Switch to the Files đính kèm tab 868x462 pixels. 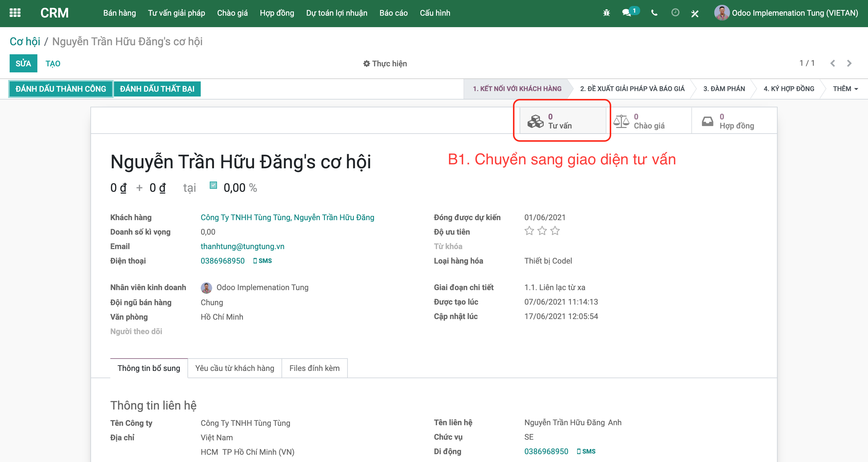pyautogui.click(x=314, y=368)
